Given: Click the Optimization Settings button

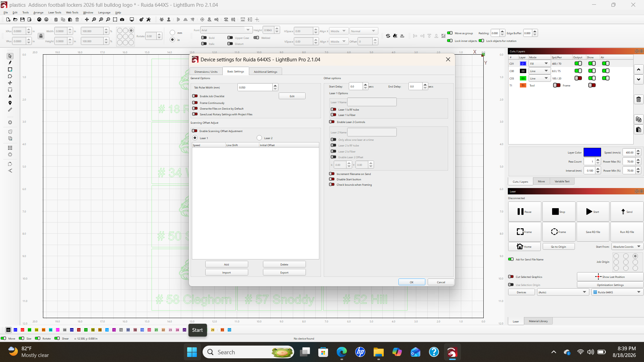Looking at the screenshot, I should (610, 285).
